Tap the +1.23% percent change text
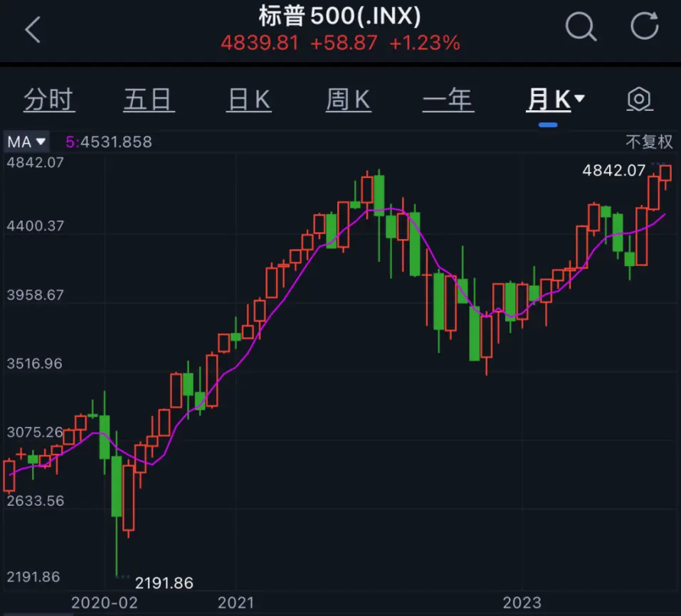This screenshot has width=681, height=616. [424, 43]
